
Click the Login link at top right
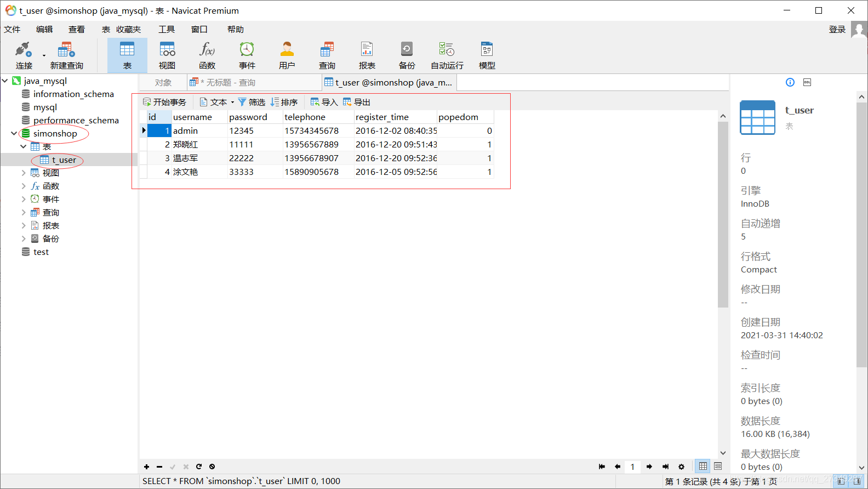(837, 30)
